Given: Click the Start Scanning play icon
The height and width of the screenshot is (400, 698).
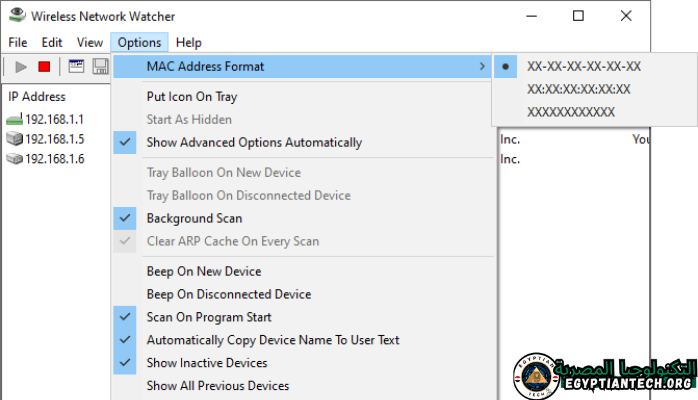Looking at the screenshot, I should (21, 66).
